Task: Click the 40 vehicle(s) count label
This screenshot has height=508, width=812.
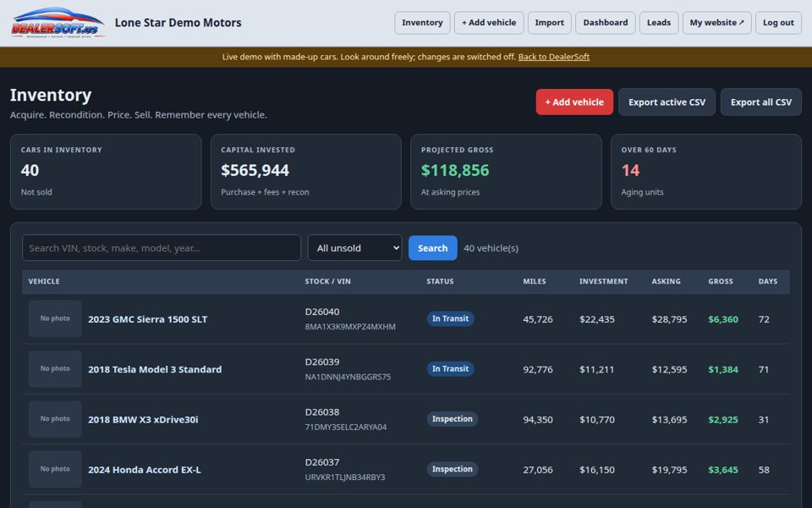Action: 491,248
